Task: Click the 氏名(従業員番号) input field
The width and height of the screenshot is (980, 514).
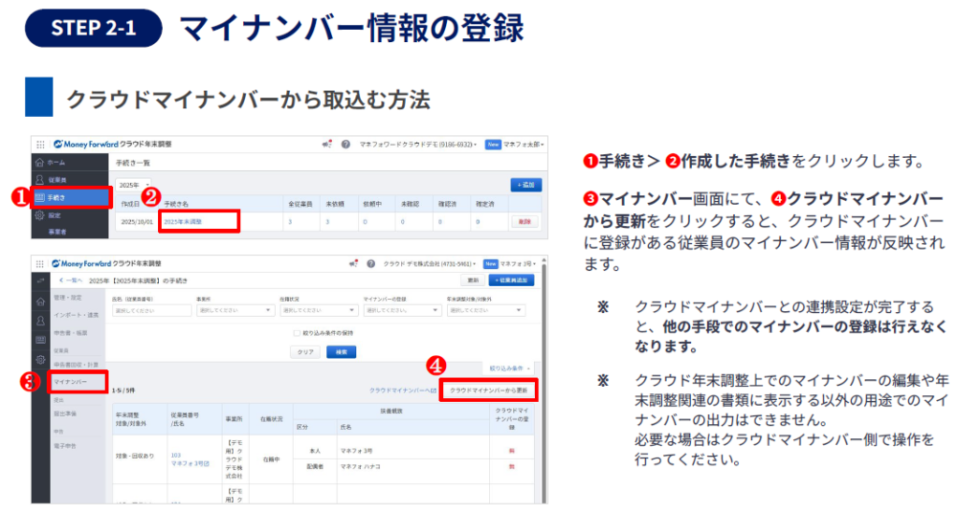Action: tap(150, 310)
